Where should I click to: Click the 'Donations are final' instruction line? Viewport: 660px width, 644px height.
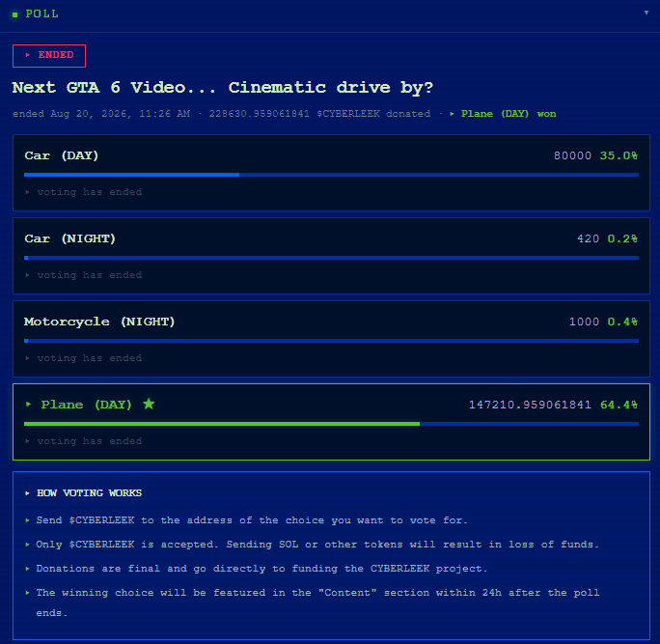261,569
